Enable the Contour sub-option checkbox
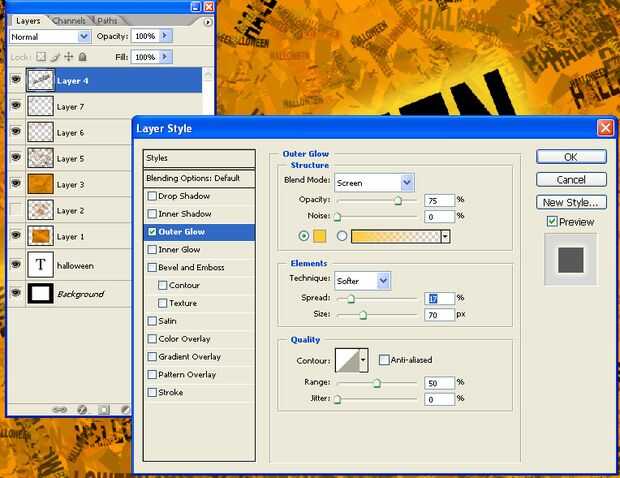 click(x=163, y=285)
